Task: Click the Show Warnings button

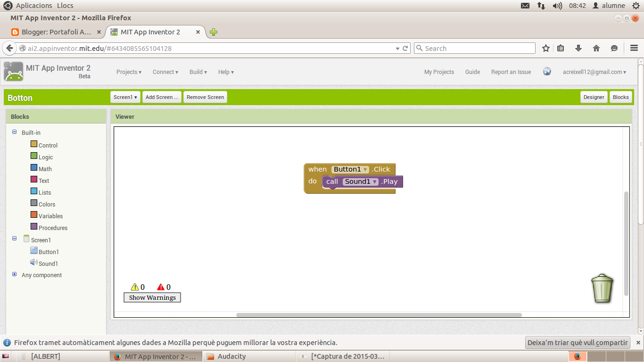Action: [152, 297]
